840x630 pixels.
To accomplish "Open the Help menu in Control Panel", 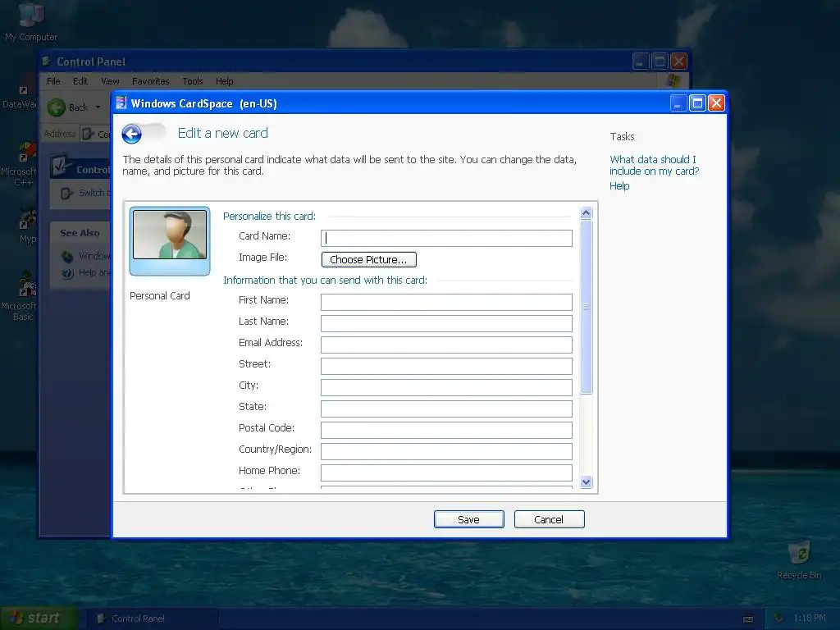I will [x=225, y=81].
